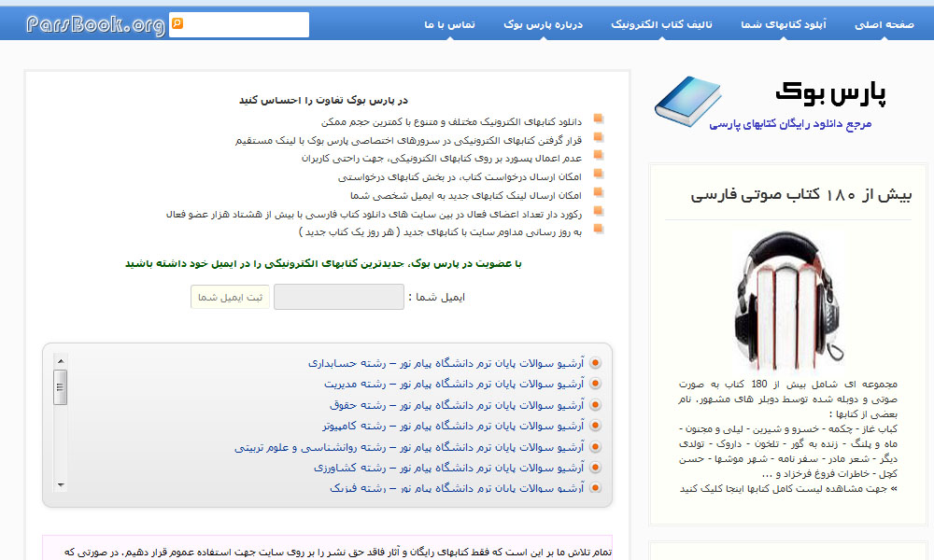934x560 pixels.
Task: Click the line امکان ارسال درخواست کتاب
Action: 460,176
